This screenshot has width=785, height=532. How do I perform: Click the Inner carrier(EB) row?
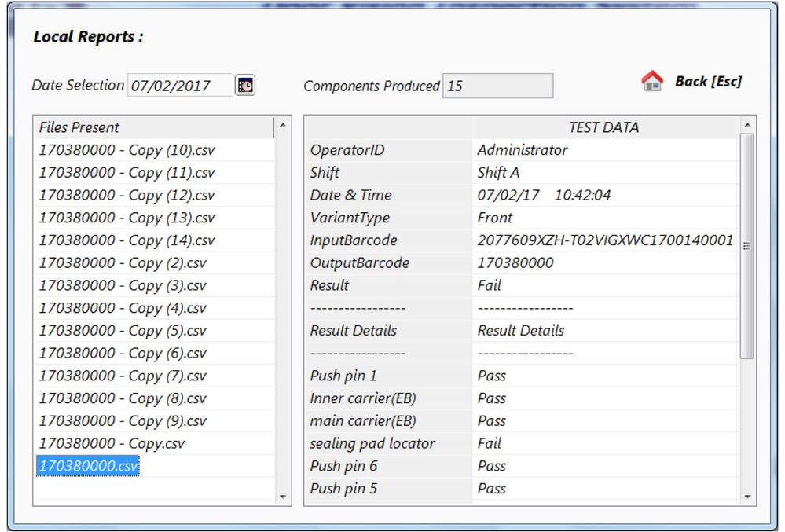pyautogui.click(x=521, y=398)
